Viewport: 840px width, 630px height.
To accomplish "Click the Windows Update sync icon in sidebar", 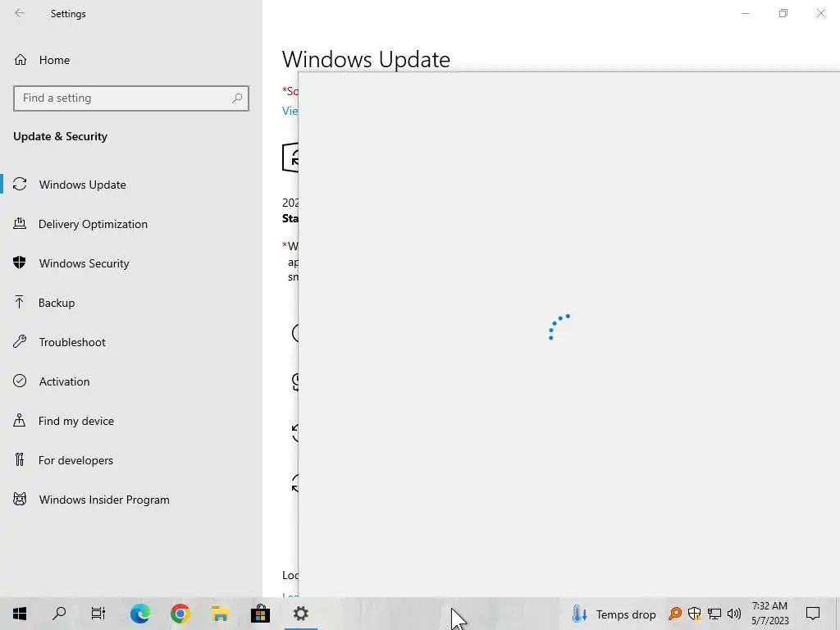I will point(20,185).
